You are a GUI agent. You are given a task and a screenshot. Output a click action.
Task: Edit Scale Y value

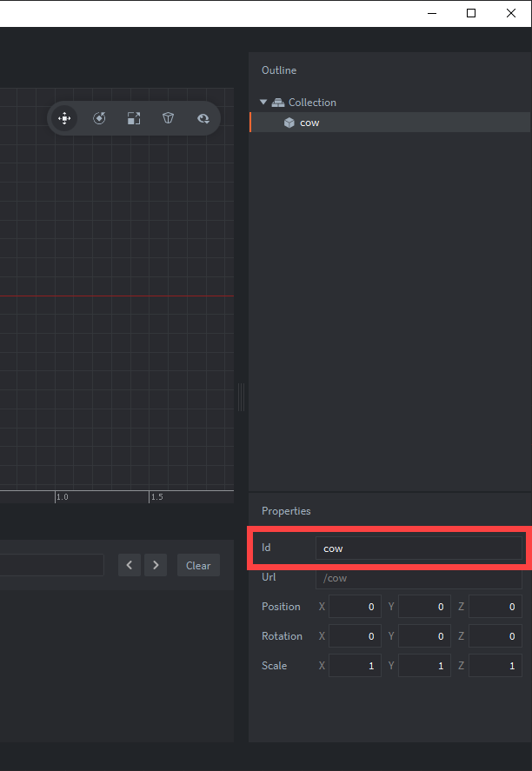(x=424, y=666)
